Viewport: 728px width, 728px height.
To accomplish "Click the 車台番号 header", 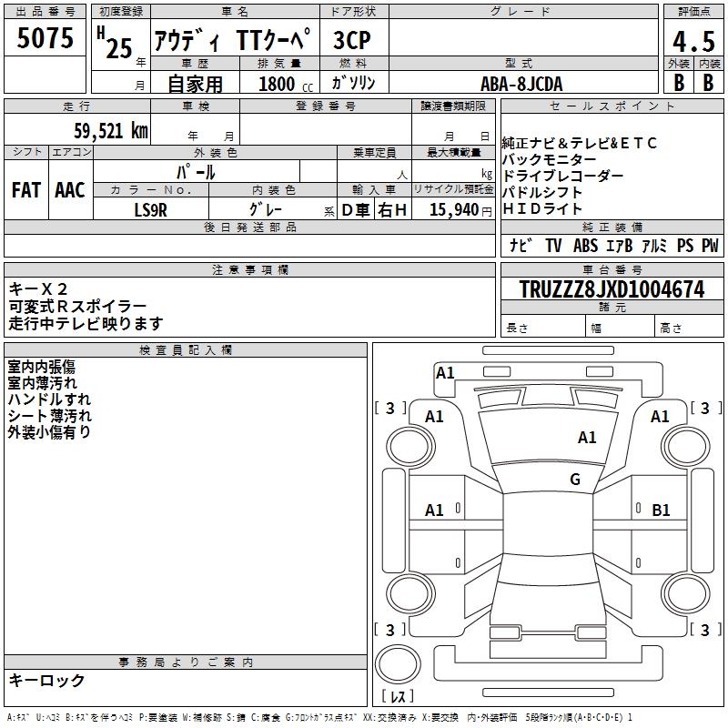I will (612, 269).
